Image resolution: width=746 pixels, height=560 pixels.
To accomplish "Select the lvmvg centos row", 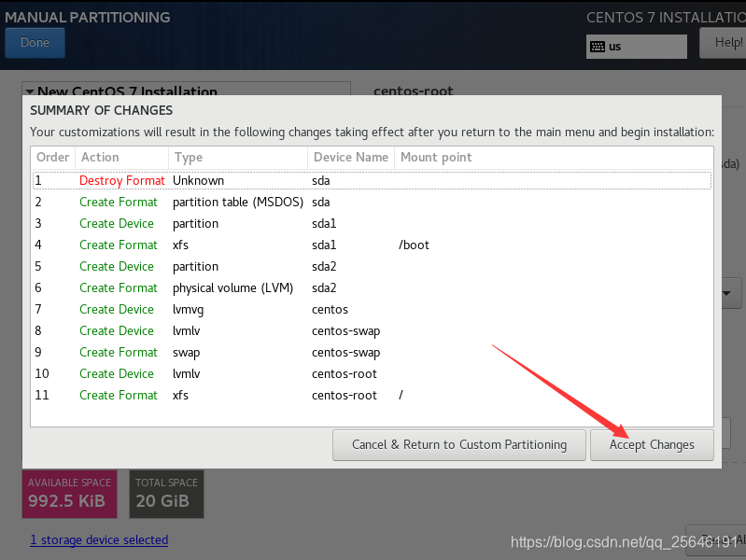I will coord(372,309).
